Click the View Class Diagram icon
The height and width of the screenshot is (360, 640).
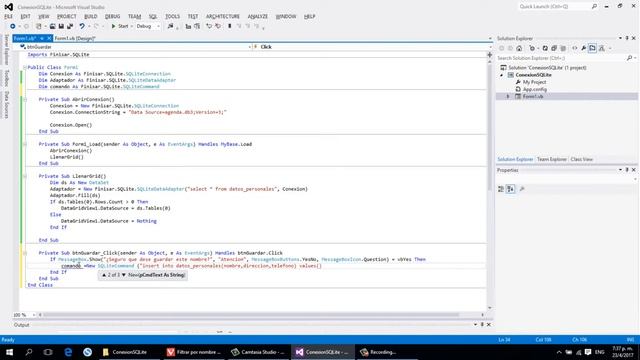pos(602,48)
